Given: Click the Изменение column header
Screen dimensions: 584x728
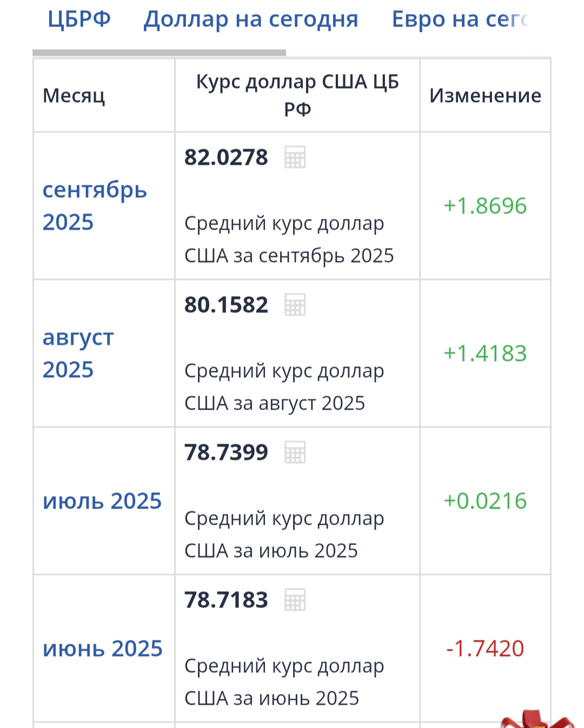Looking at the screenshot, I should pyautogui.click(x=485, y=96).
